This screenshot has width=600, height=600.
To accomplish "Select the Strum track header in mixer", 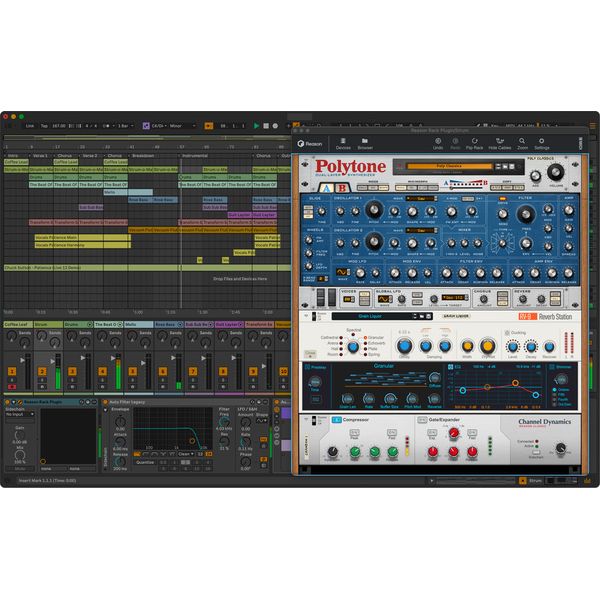I will click(48, 324).
